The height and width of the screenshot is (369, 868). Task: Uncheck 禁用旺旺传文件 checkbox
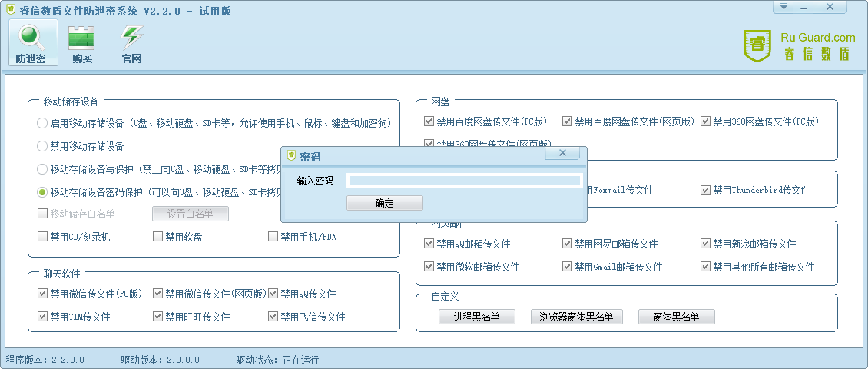coord(157,317)
